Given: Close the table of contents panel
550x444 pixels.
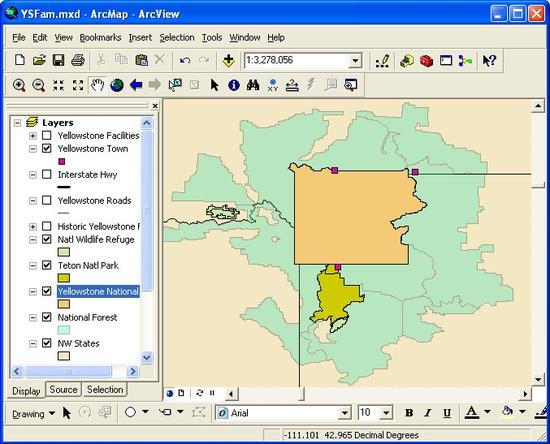Looking at the screenshot, I should click(x=155, y=106).
